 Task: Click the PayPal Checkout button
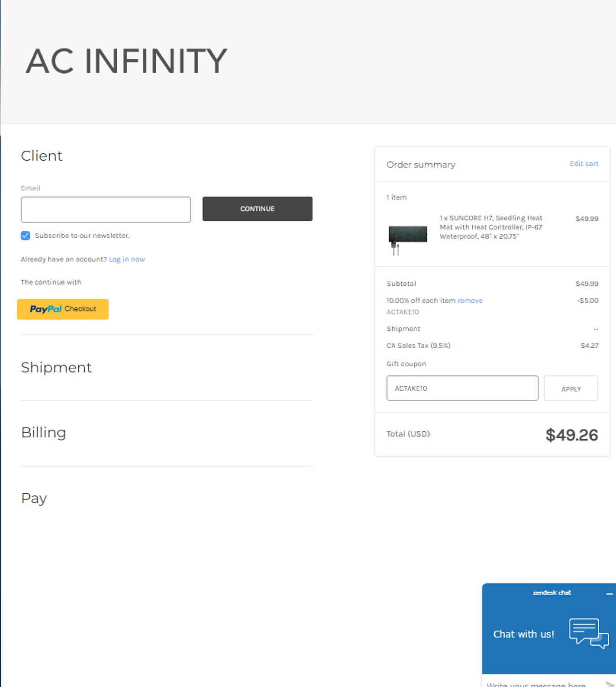(63, 309)
